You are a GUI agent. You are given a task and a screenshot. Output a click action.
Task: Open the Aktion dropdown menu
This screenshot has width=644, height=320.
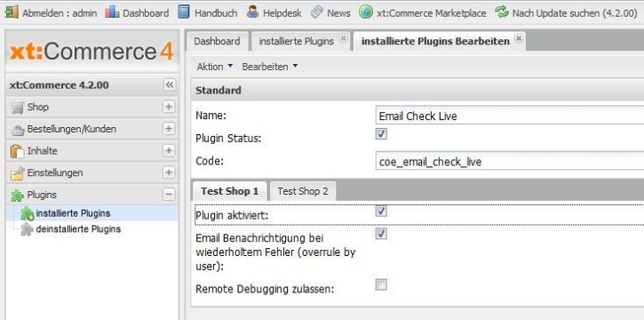click(x=214, y=67)
